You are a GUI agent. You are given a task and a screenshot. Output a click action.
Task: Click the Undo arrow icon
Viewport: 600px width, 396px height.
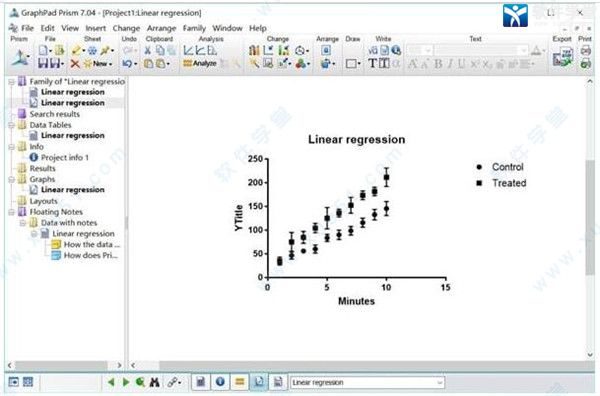[127, 64]
